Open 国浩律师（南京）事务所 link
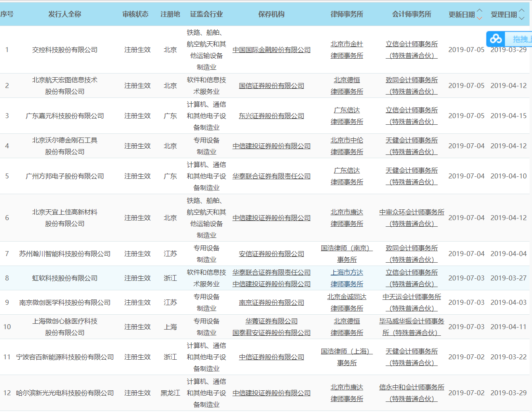Viewport: 532px width, 413px height. click(347, 254)
